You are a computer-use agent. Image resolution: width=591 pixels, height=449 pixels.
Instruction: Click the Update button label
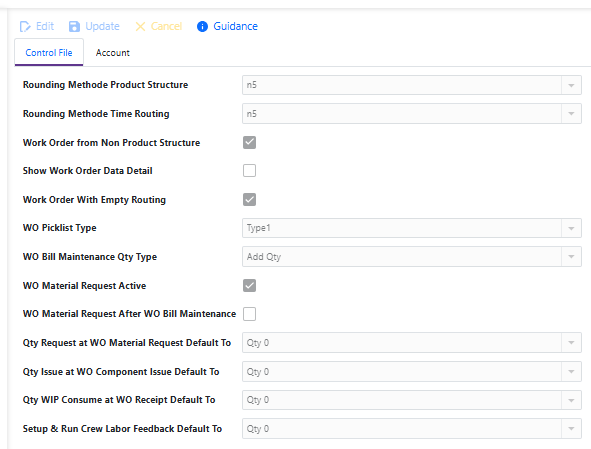pyautogui.click(x=103, y=26)
